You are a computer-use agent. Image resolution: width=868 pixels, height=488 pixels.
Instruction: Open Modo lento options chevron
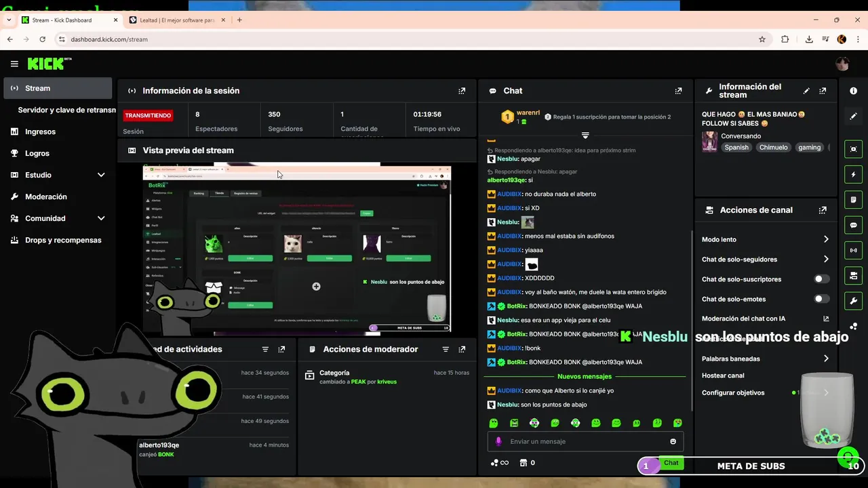(826, 239)
